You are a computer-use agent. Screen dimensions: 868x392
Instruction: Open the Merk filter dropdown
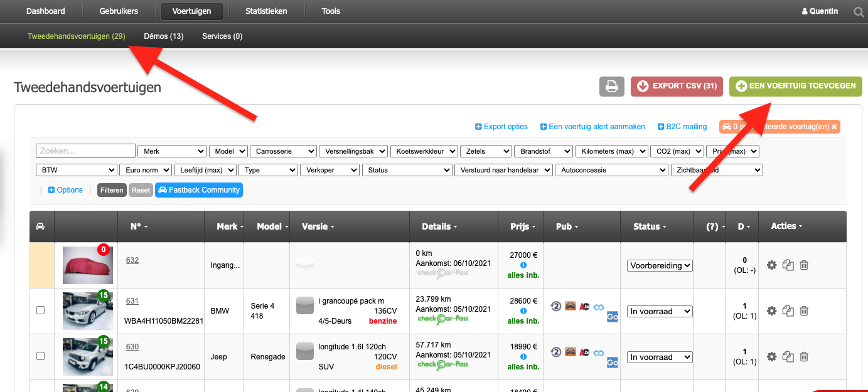pos(172,151)
